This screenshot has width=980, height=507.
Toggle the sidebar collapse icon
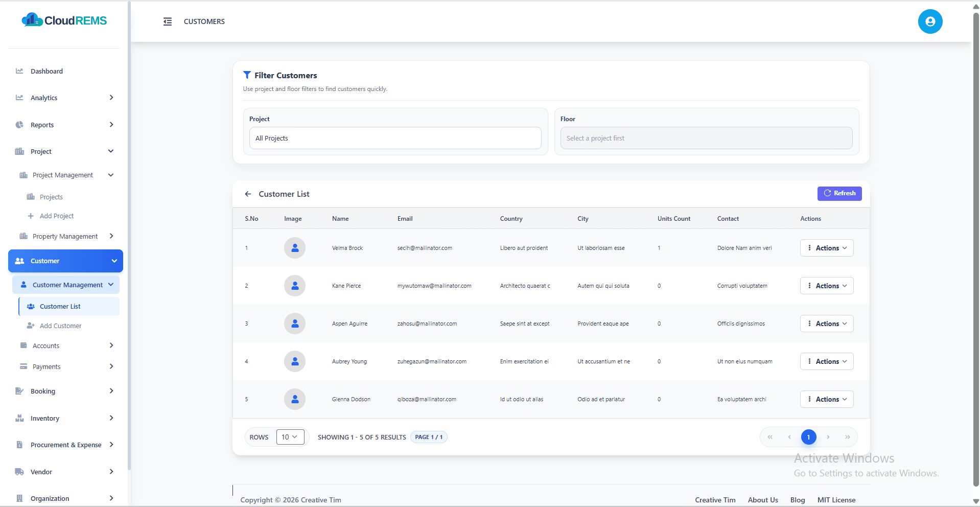(168, 21)
